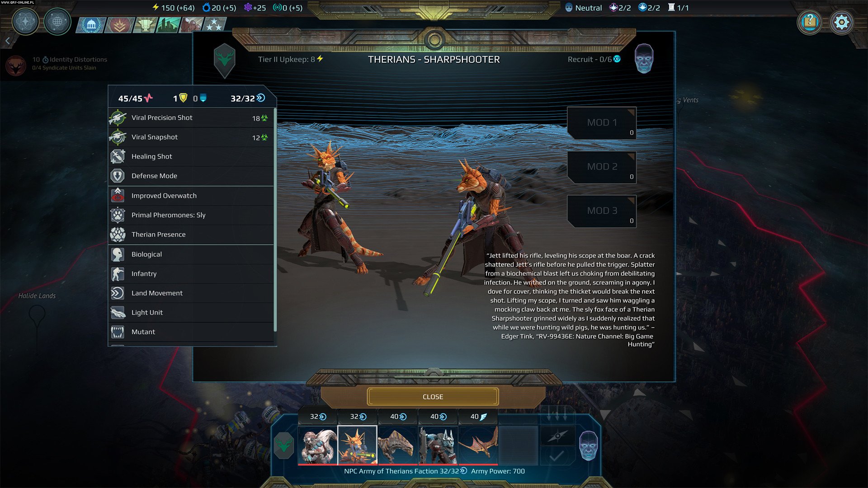Click the CLOSE button
Screen dimensions: 868x488
tap(434, 396)
